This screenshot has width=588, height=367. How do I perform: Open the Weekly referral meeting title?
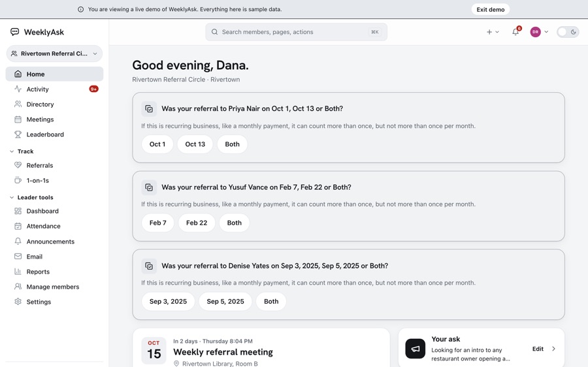[x=223, y=352]
